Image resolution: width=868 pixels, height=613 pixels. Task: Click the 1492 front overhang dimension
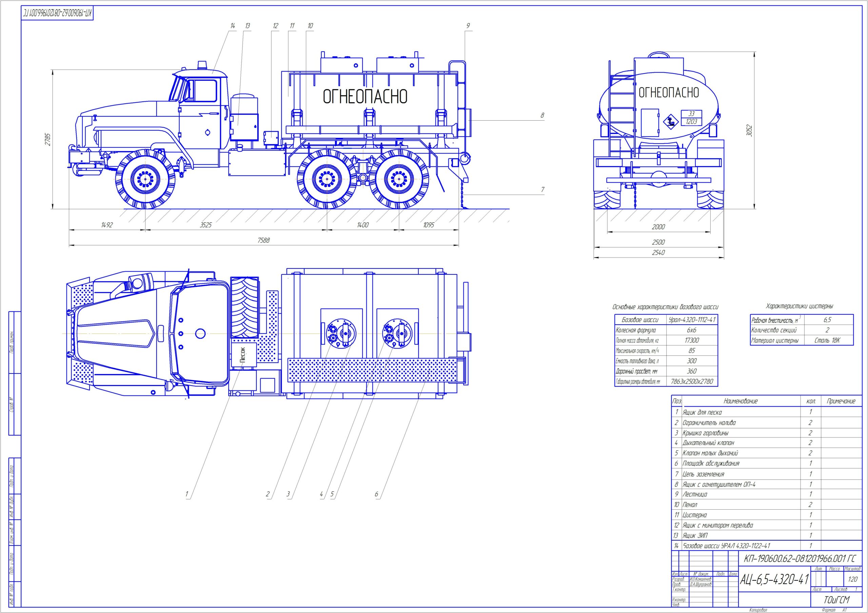(x=107, y=225)
